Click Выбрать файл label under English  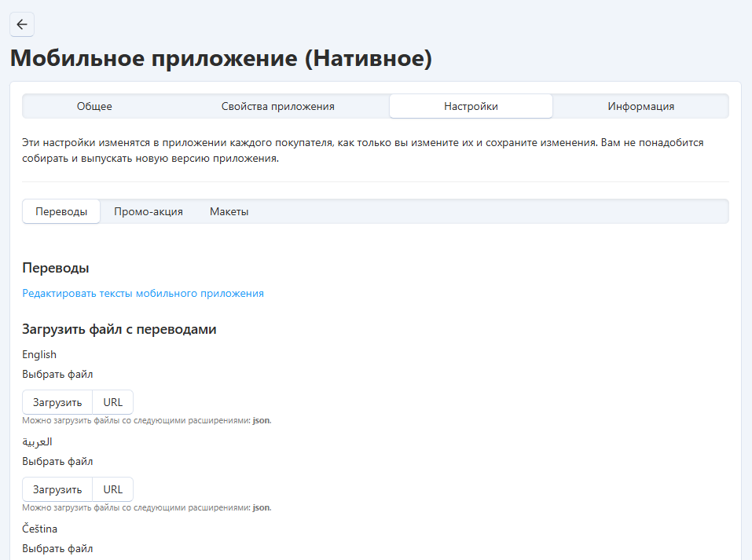point(57,374)
